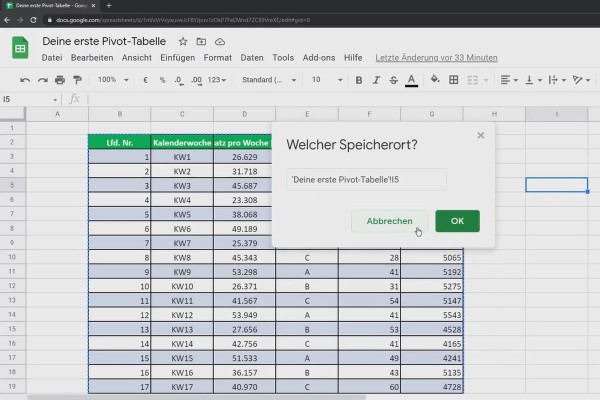Increase decimal places icon
The width and height of the screenshot is (600, 400).
(197, 80)
